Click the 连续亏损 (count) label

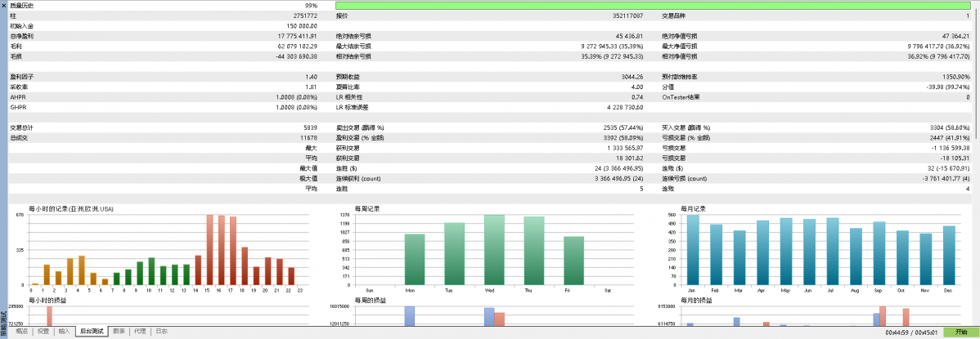pos(685,179)
